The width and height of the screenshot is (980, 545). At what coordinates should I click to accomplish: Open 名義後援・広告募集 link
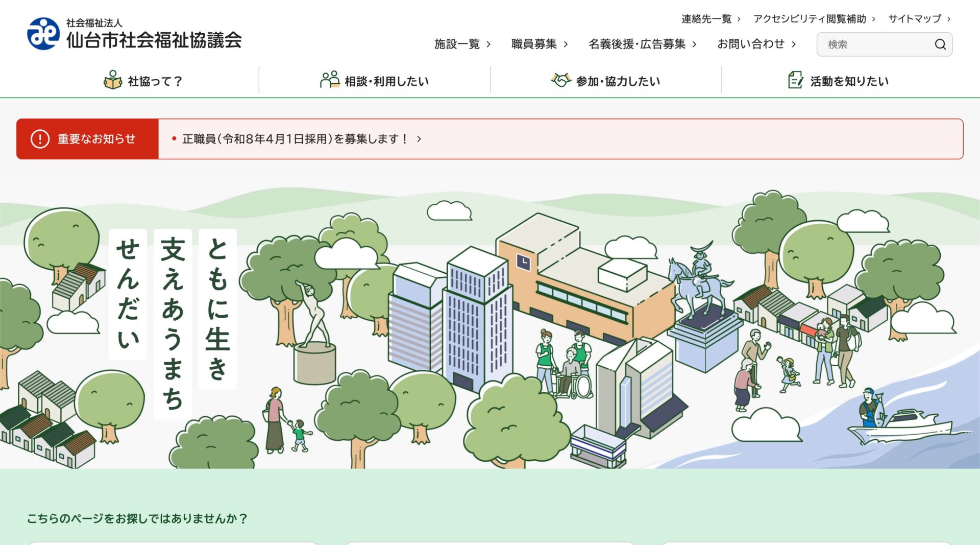(643, 44)
